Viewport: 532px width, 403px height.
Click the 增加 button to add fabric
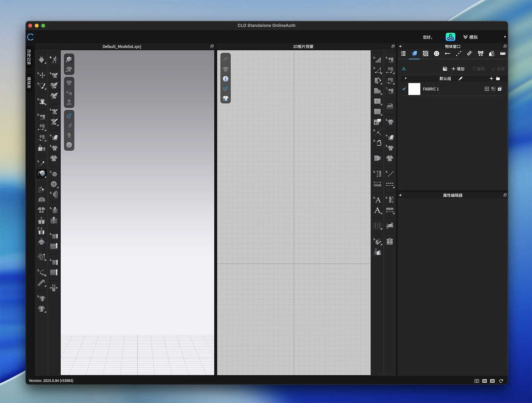[458, 69]
